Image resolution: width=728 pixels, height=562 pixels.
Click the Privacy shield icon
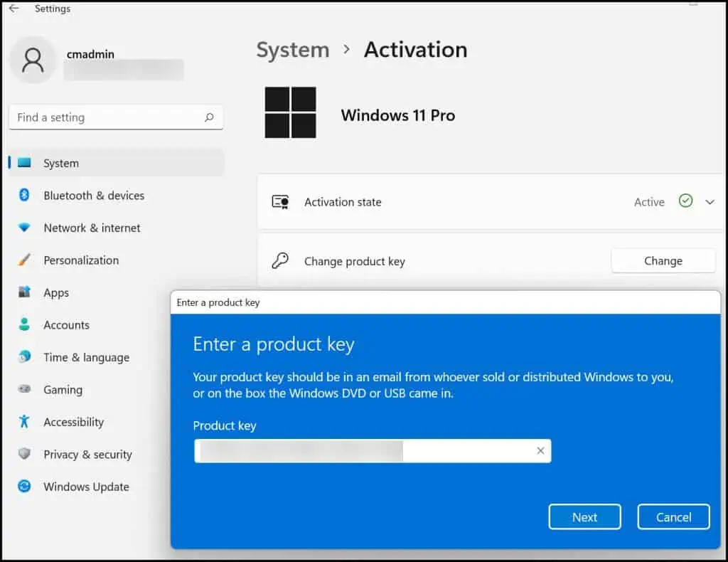pos(24,453)
